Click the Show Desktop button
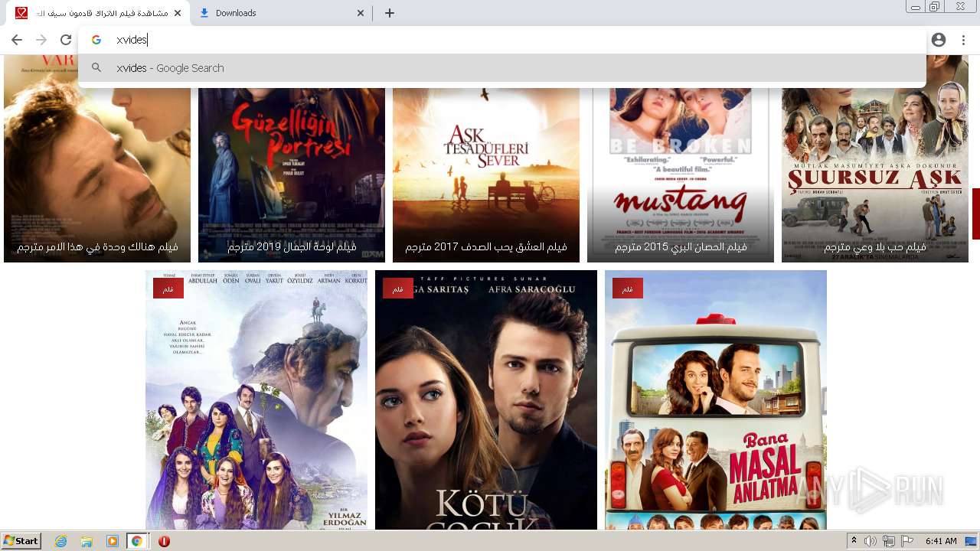 (971, 541)
